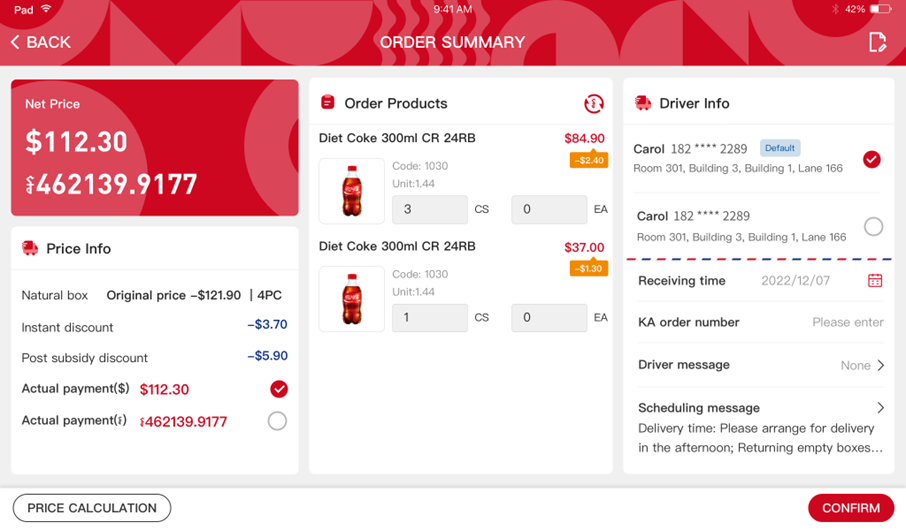
Task: Tap the -$2.40 discount tag
Action: click(x=589, y=160)
